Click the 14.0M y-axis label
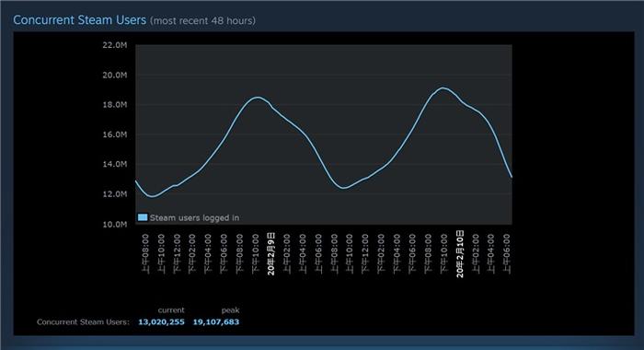 (x=115, y=165)
